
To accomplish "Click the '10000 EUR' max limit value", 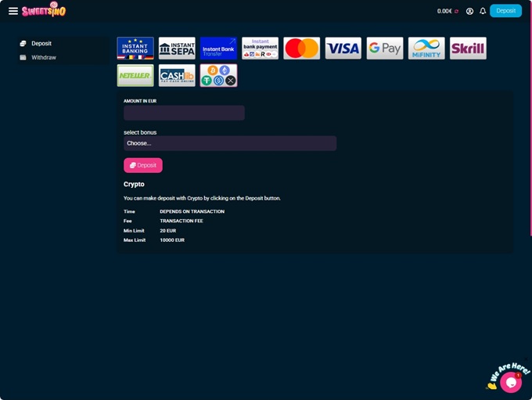I will [172, 240].
